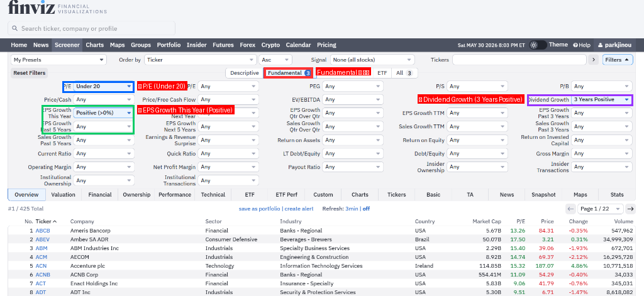
Task: Sort by the Ticker column header
Action: coord(45,221)
